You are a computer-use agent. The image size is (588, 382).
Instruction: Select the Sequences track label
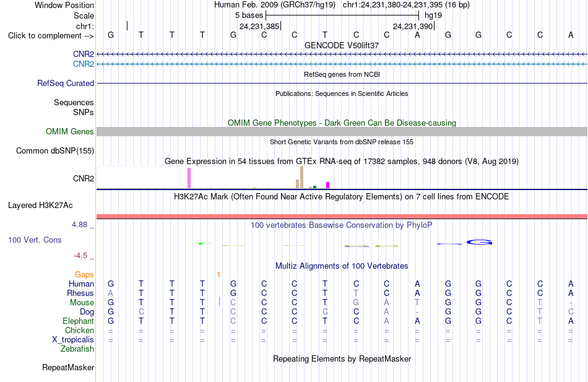pos(74,102)
